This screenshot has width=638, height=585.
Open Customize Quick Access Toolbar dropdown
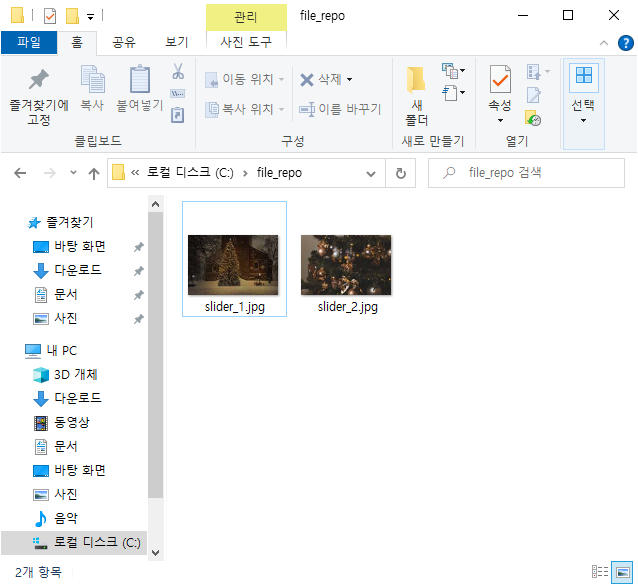click(x=90, y=17)
